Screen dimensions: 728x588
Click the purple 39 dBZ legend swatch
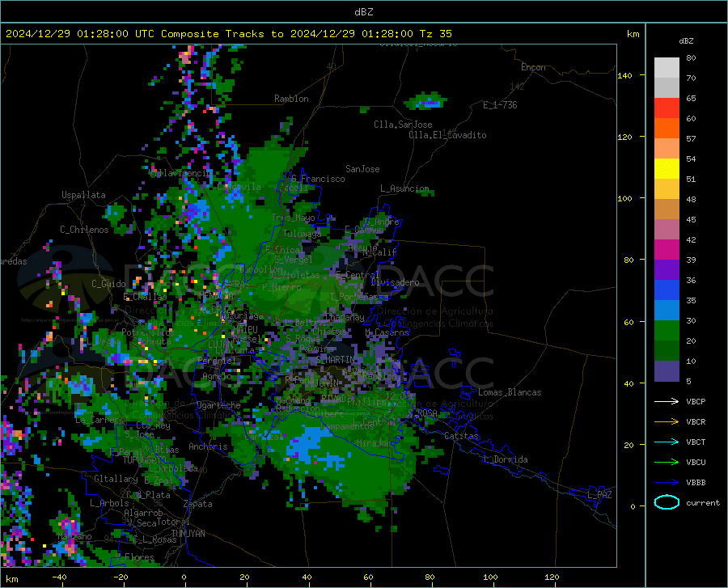pyautogui.click(x=667, y=270)
